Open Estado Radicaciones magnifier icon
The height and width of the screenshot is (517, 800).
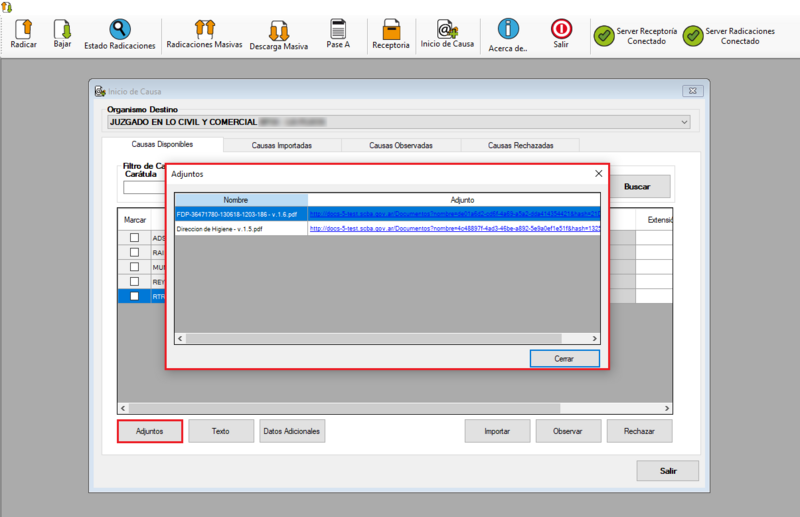coord(120,30)
